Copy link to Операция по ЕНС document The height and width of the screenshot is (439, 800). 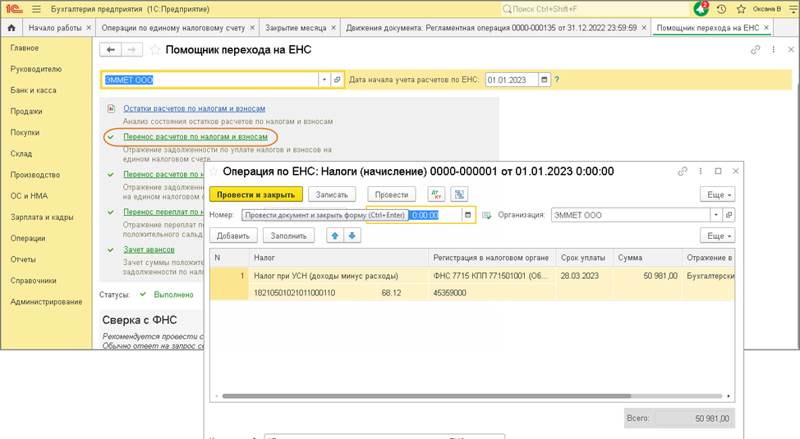coord(682,172)
